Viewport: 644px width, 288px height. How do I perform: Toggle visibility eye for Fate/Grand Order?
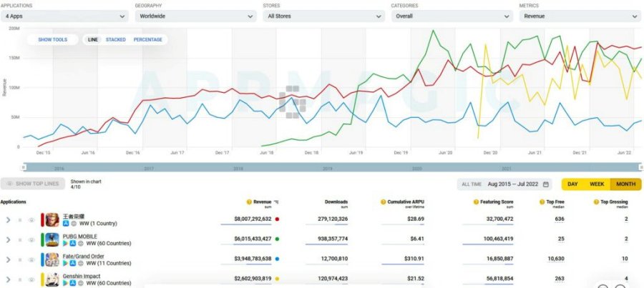coord(31,259)
